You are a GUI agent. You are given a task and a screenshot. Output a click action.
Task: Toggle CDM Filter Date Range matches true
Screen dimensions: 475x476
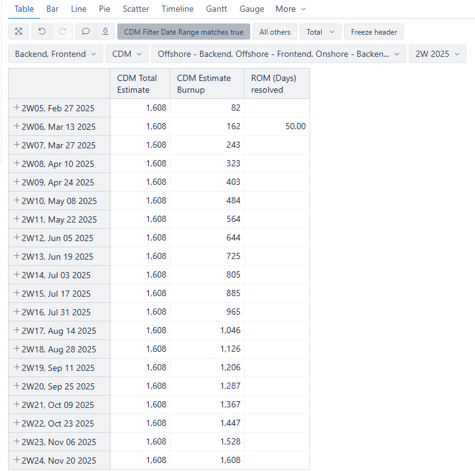point(183,32)
